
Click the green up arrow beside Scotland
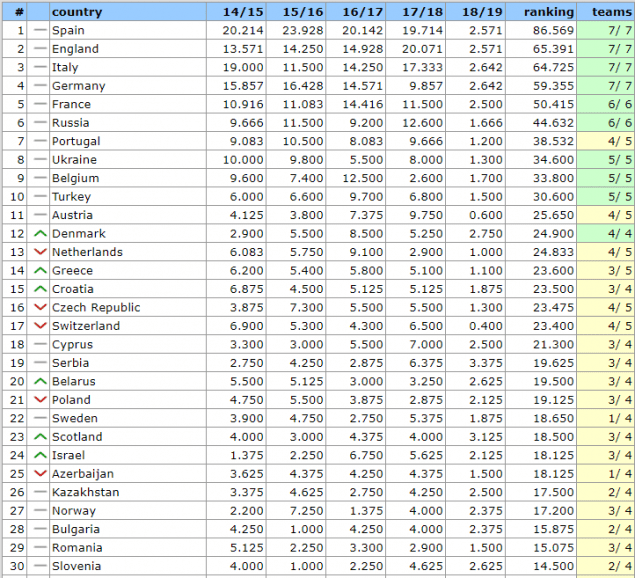[40, 437]
